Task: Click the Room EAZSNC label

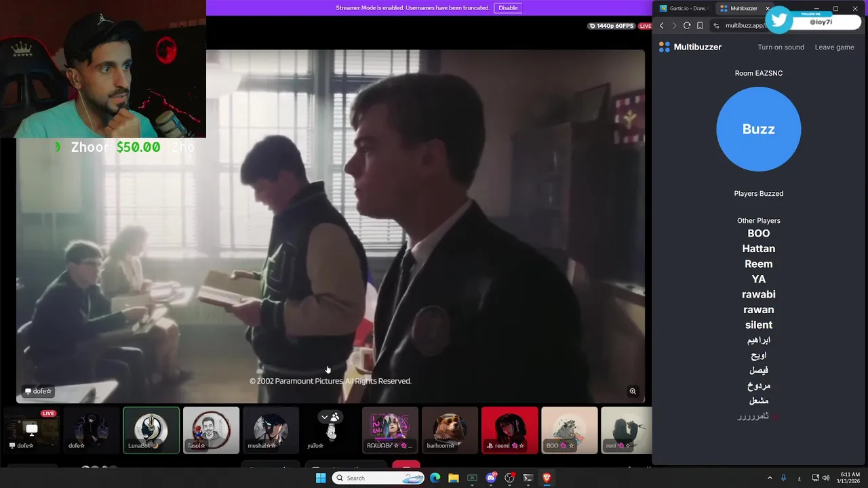Action: (758, 73)
